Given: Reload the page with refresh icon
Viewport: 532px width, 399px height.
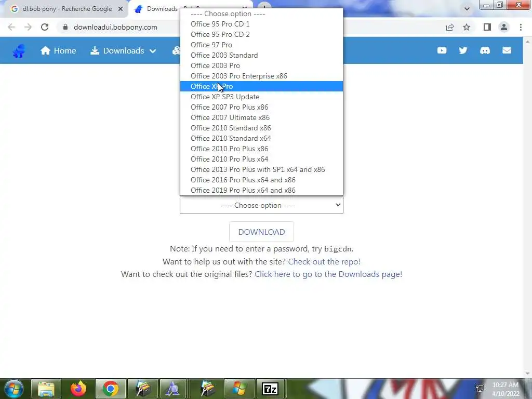Looking at the screenshot, I should [x=45, y=27].
